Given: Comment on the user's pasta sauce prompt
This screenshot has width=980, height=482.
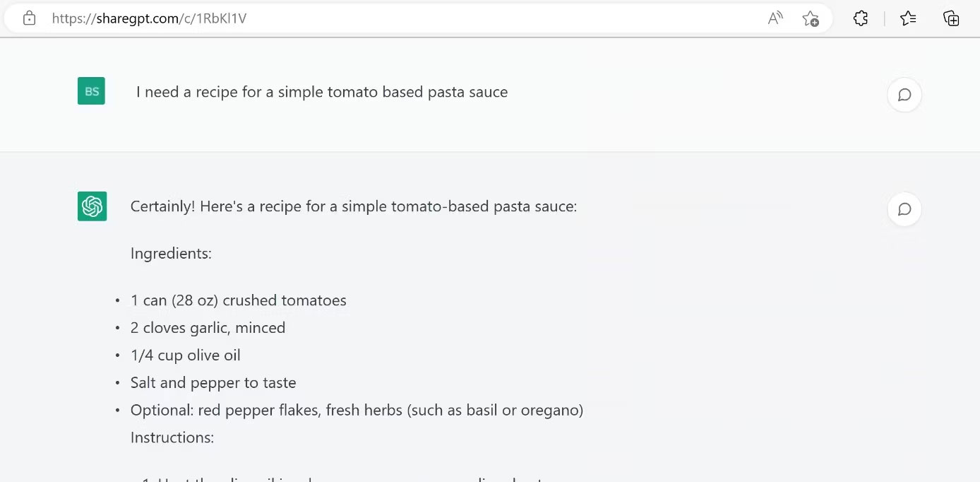Looking at the screenshot, I should click(904, 95).
